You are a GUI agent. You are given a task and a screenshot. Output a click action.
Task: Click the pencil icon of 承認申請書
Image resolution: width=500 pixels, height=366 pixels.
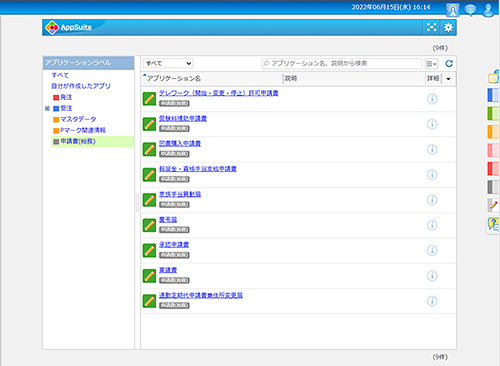[149, 251]
